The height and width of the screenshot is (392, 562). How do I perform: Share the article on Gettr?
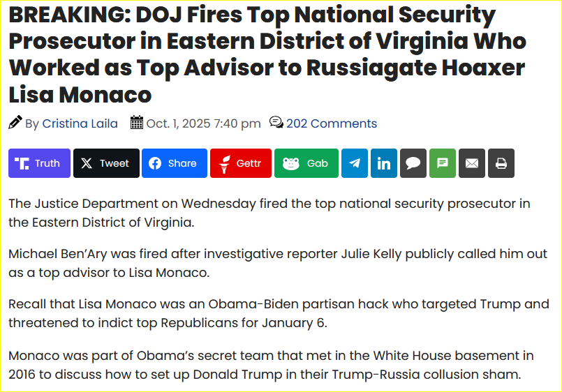pos(240,163)
